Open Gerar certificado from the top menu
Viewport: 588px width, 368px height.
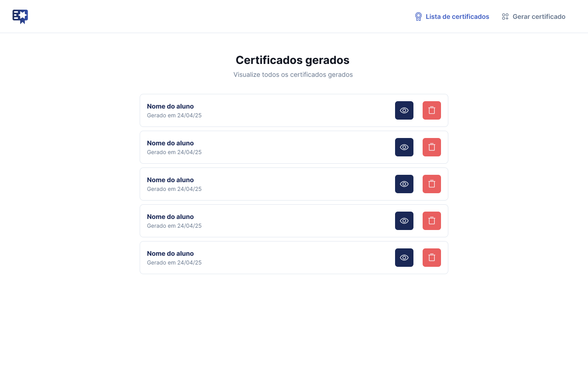(x=539, y=17)
